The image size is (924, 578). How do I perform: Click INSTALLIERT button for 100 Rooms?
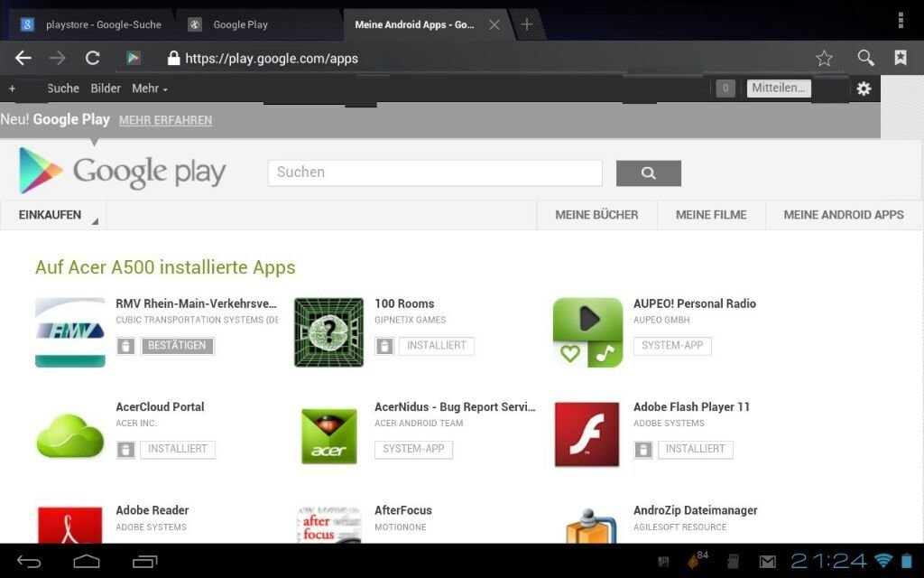437,346
